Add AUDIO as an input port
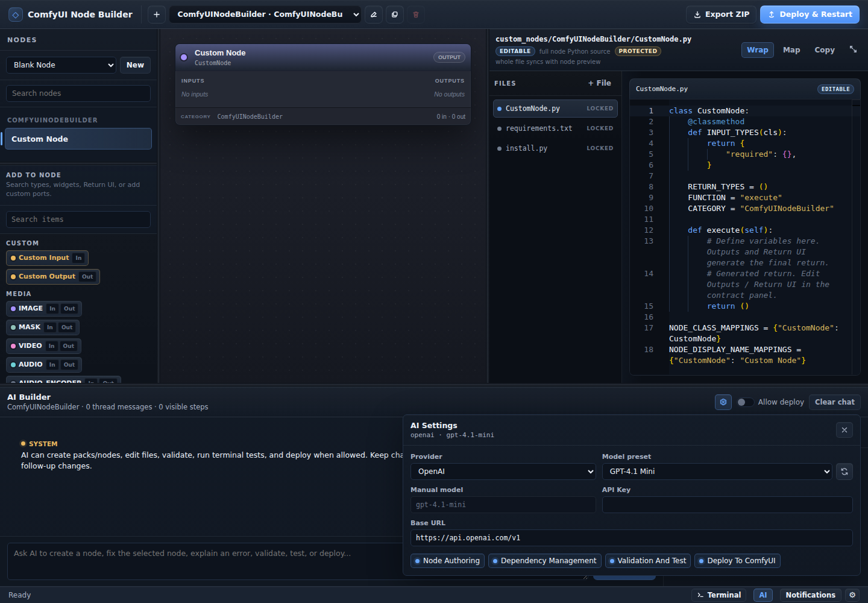This screenshot has width=868, height=603. pyautogui.click(x=52, y=365)
